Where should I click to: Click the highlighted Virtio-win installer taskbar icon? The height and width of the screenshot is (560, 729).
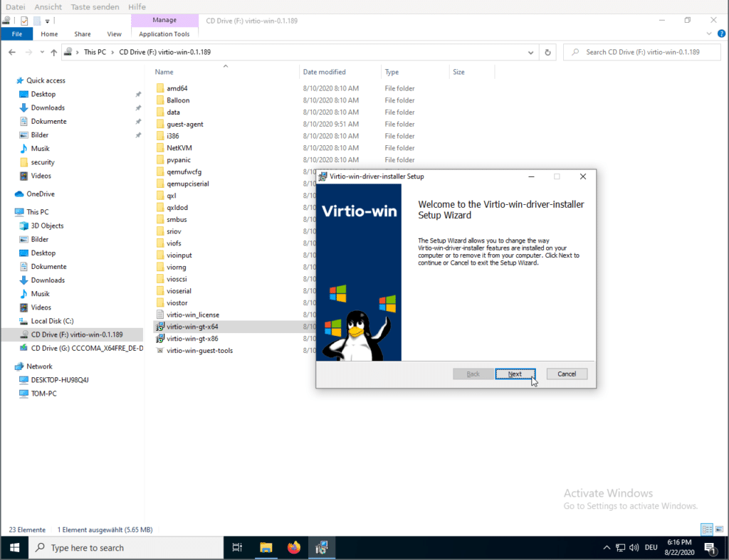(322, 548)
